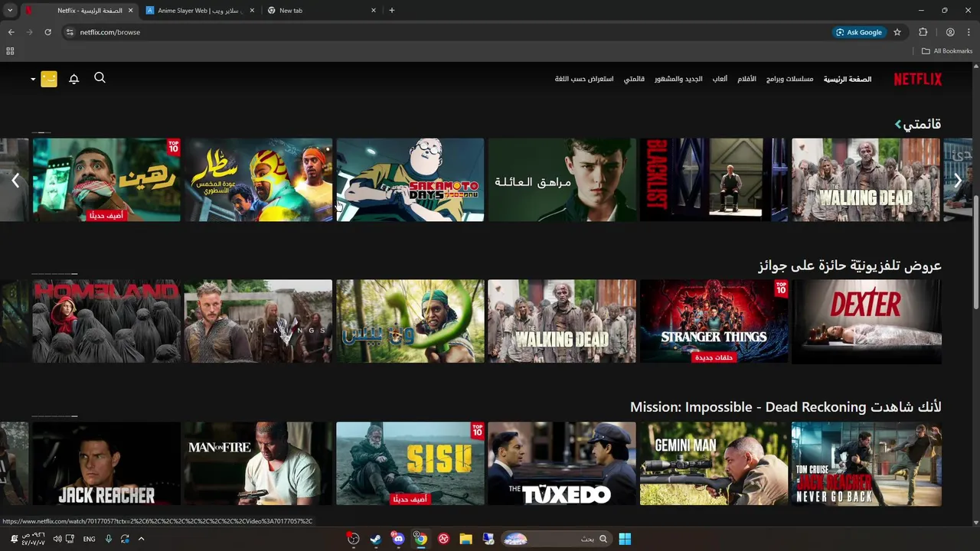Open the Netflix notifications bell
This screenshot has height=551, width=980.
(x=74, y=79)
